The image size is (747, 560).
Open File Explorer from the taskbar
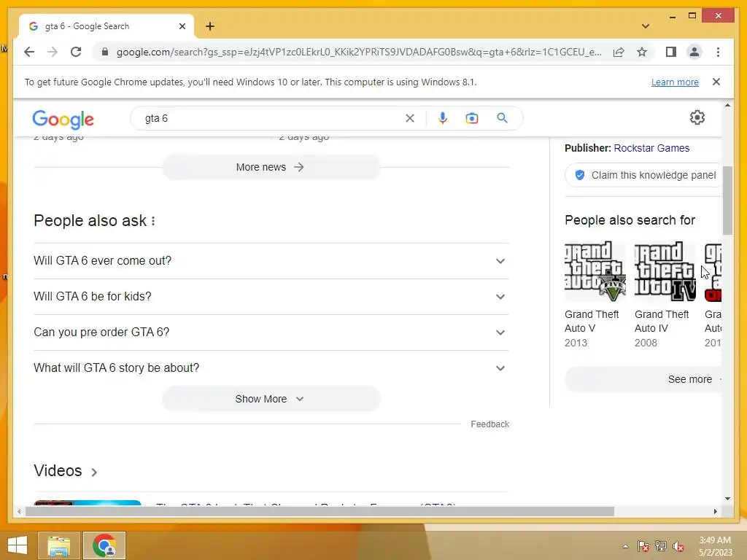tap(58, 545)
